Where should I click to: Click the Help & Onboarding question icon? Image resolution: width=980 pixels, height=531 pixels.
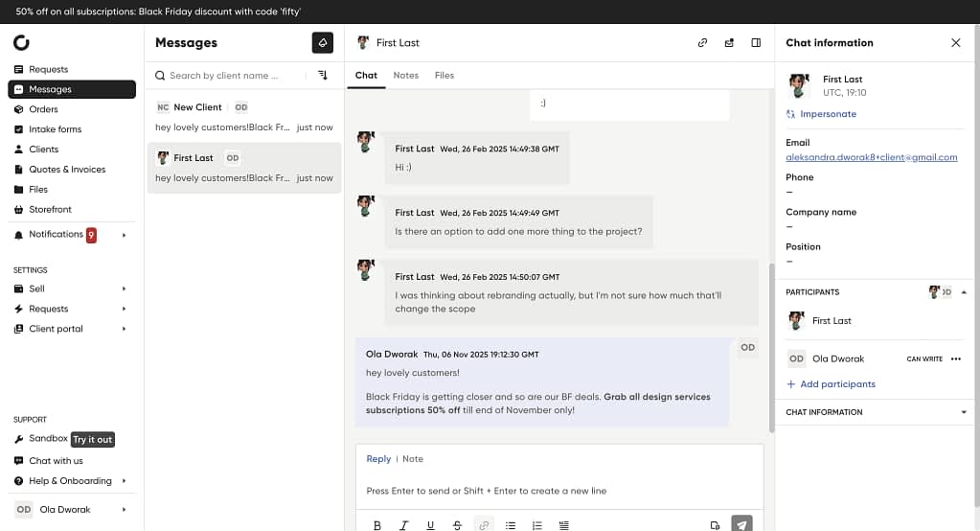point(19,481)
